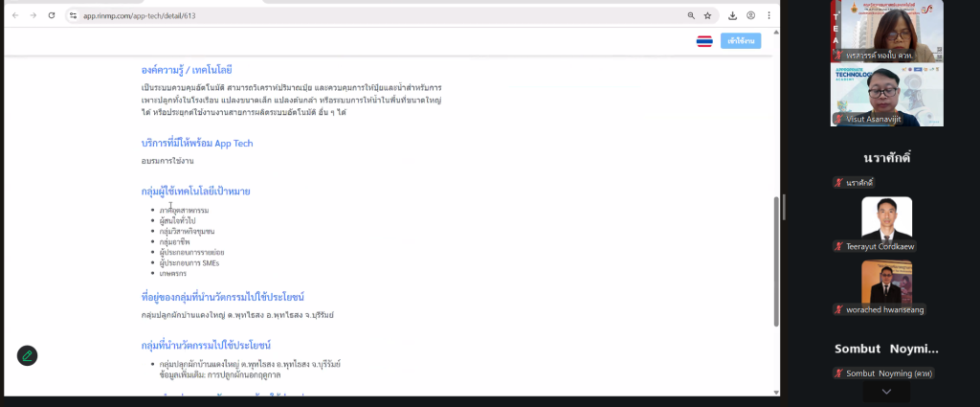The image size is (980, 407).
Task: Open the browser downloads icon
Action: pos(732,15)
